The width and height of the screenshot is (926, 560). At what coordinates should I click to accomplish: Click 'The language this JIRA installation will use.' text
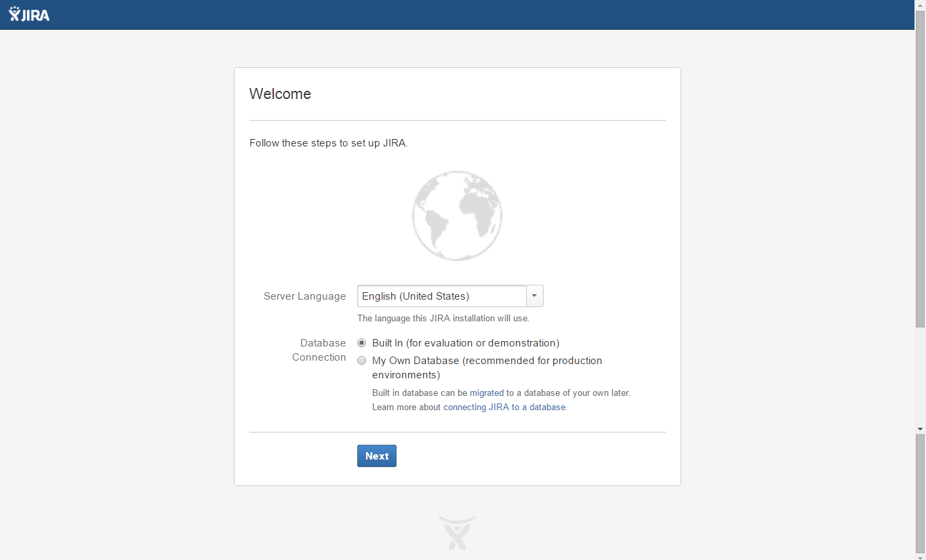(443, 318)
